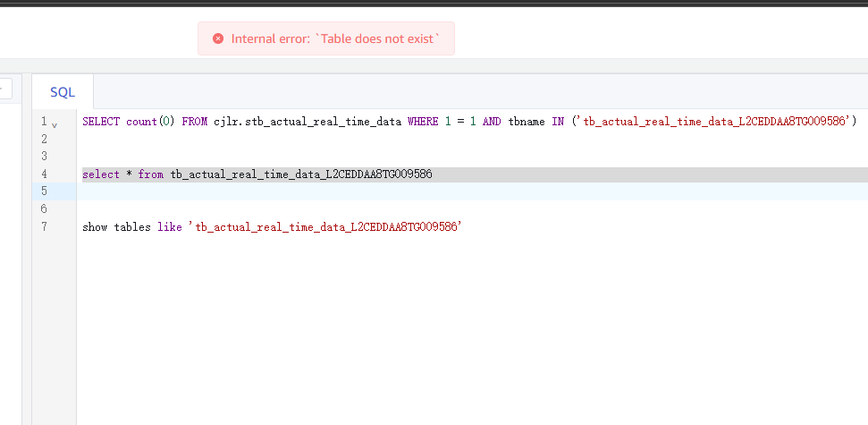Click line number 5 in the gutter
868x425 pixels.
pos(43,191)
